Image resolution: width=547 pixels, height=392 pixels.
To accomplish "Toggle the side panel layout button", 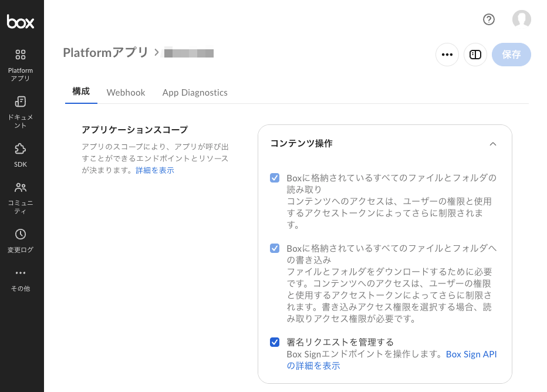I will pos(475,55).
